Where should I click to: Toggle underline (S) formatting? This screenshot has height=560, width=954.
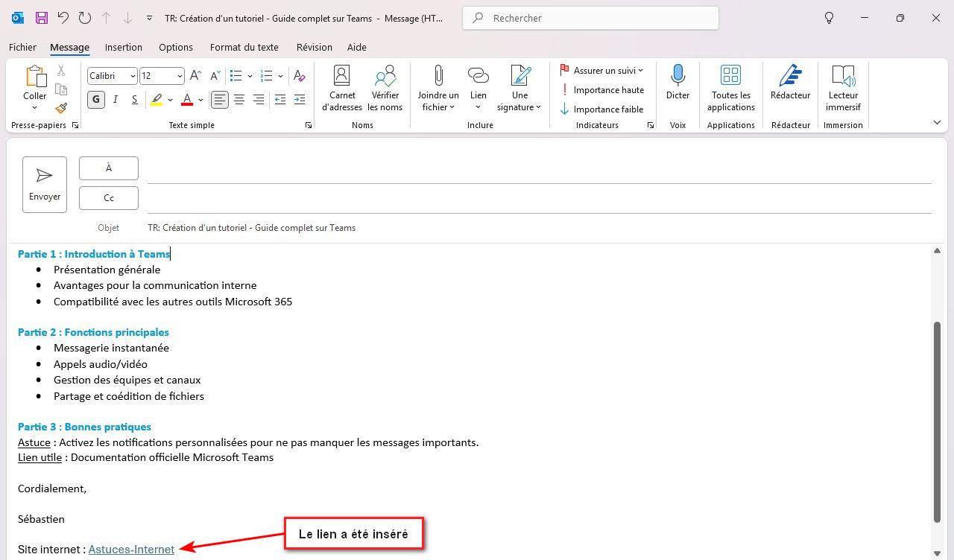tap(134, 99)
